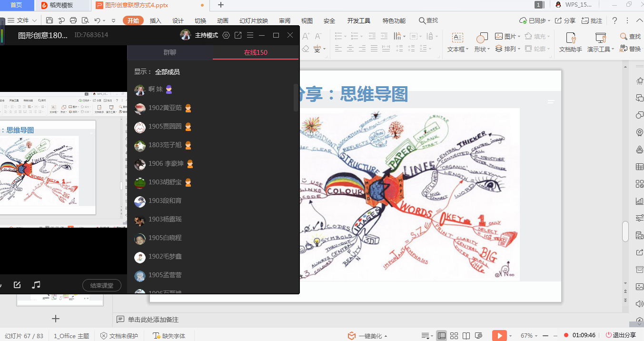Screen dimensions: 644x341
Task: Toggle normal view in status bar
Action: (442, 336)
